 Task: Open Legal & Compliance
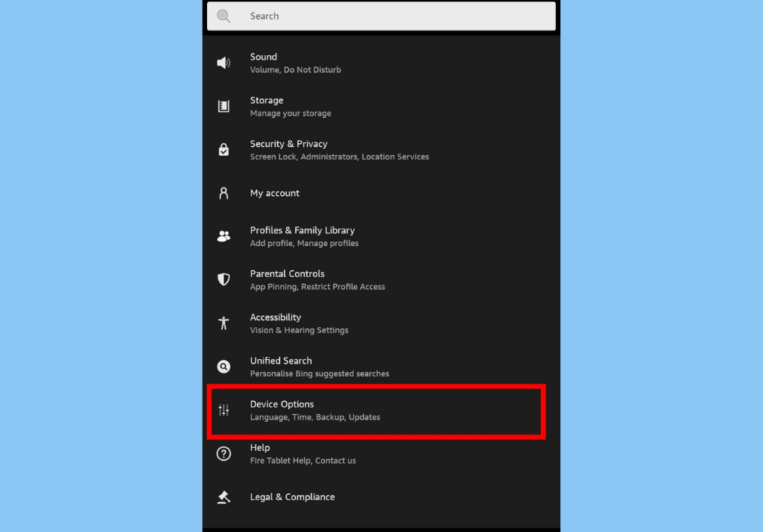coord(381,497)
